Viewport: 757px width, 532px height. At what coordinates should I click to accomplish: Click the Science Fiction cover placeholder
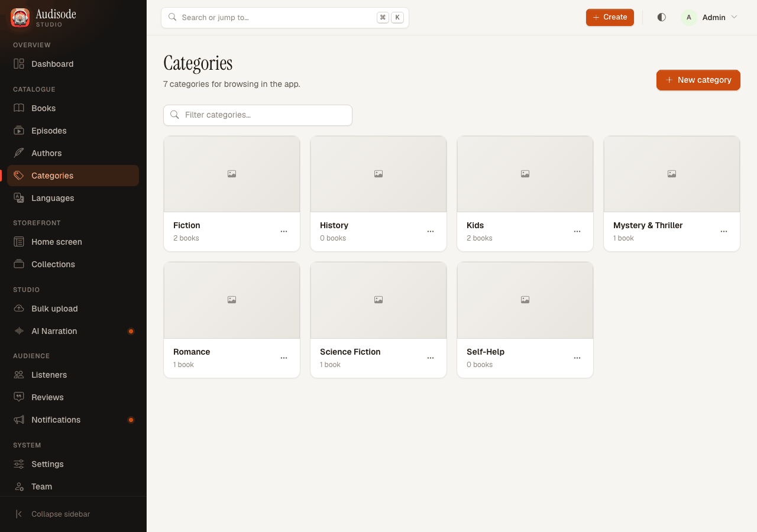tap(378, 300)
